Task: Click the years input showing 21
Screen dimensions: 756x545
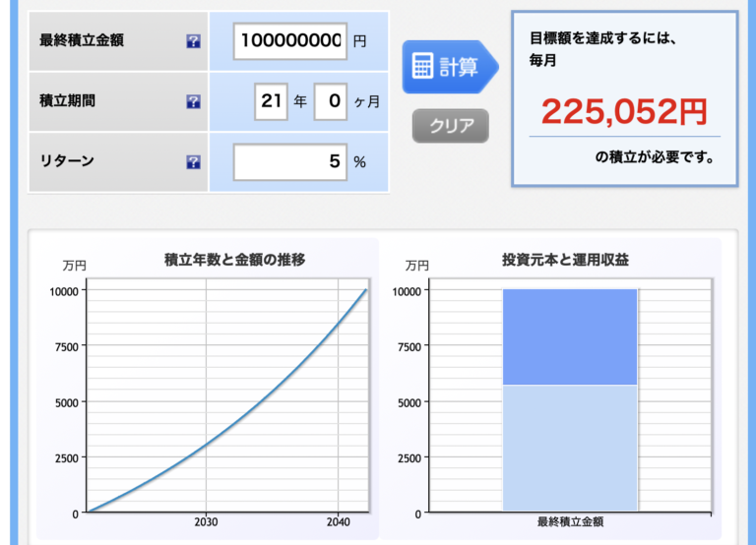Action: [x=270, y=101]
